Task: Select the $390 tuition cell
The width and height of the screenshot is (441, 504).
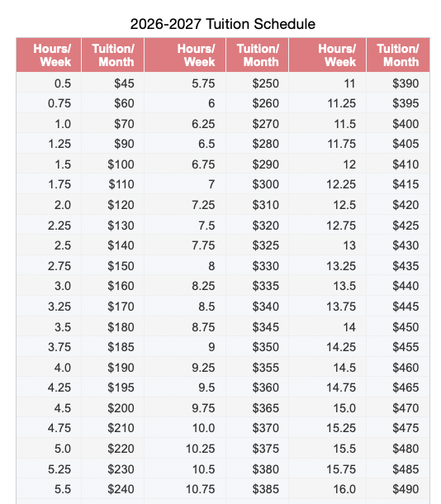Action: click(x=398, y=83)
